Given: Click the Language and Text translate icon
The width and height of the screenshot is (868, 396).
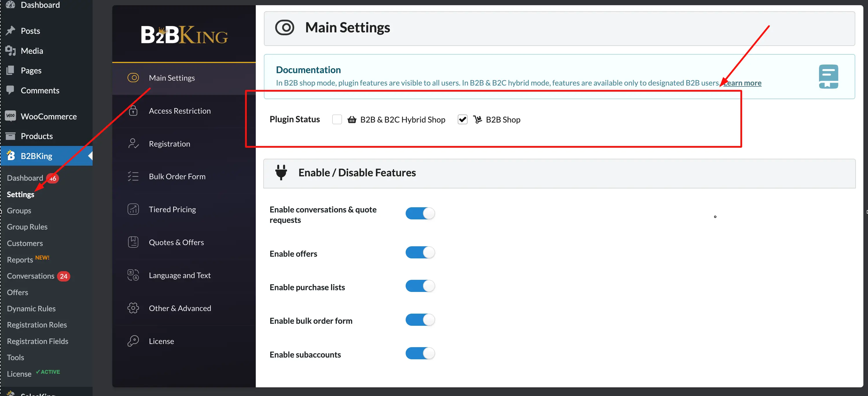Looking at the screenshot, I should tap(133, 275).
